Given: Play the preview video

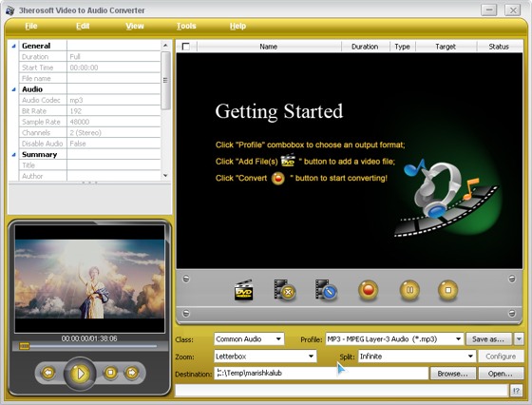Looking at the screenshot, I should tap(80, 374).
